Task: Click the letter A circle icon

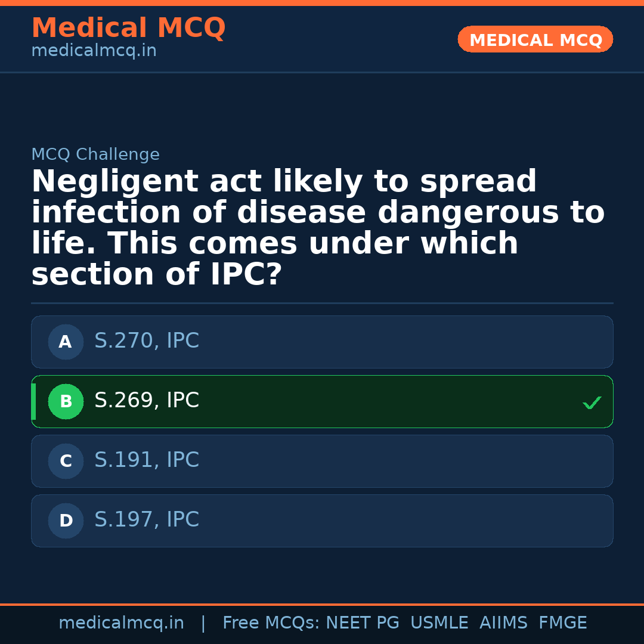Action: [66, 342]
